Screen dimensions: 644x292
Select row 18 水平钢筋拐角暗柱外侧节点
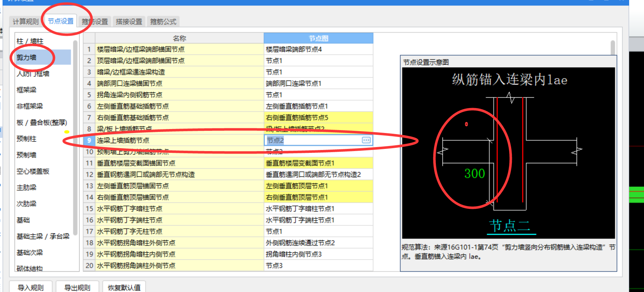180,243
